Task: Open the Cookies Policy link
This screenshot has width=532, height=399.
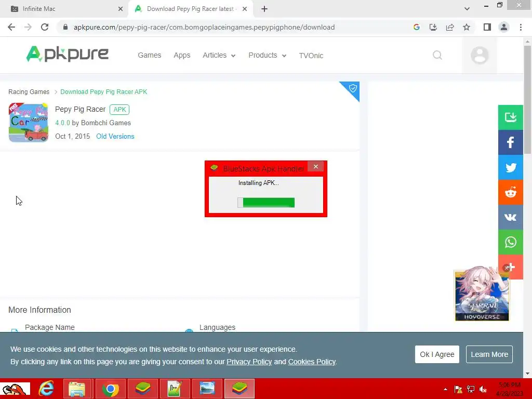Action: (312, 362)
